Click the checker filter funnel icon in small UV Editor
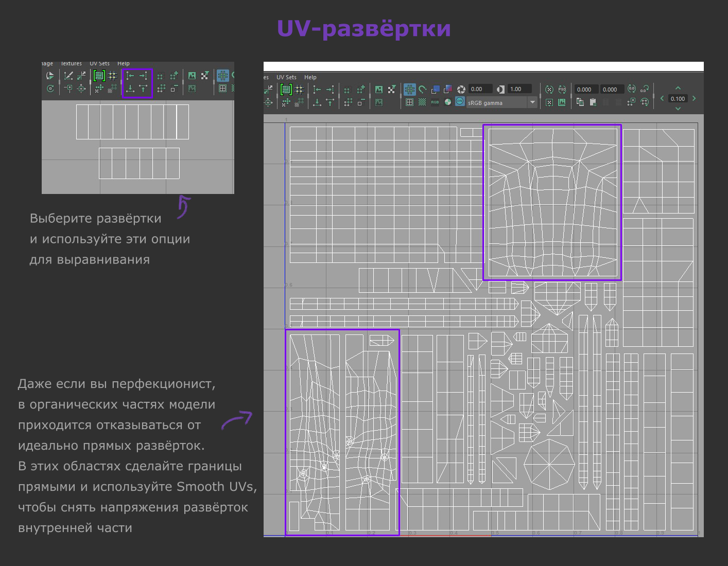This screenshot has width=728, height=566. click(x=205, y=76)
